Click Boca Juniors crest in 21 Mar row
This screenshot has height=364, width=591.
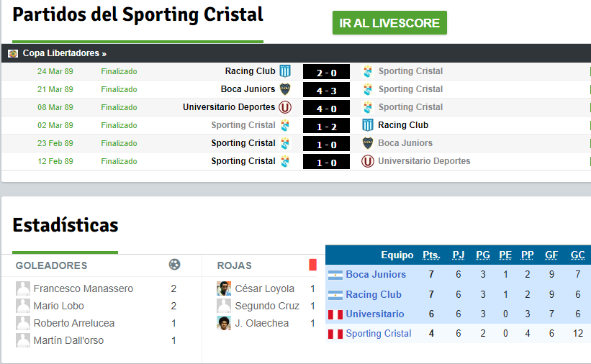pos(285,89)
